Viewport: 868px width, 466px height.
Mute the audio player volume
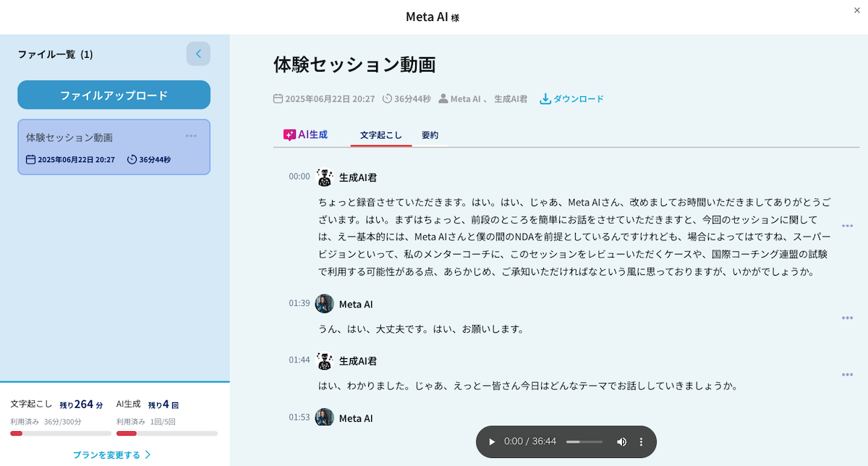coord(621,441)
